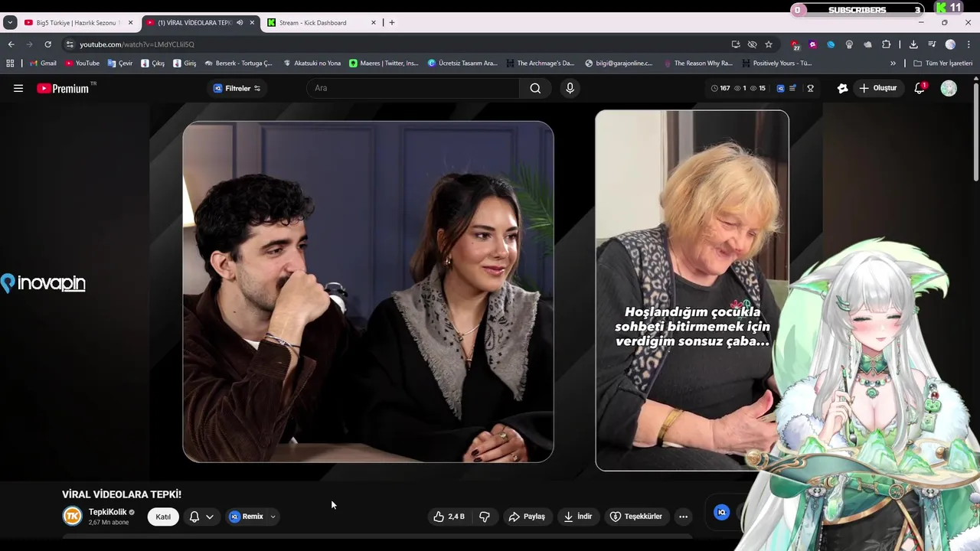This screenshot has height=551, width=980.
Task: Open the Filtreler filter control
Action: tap(237, 88)
